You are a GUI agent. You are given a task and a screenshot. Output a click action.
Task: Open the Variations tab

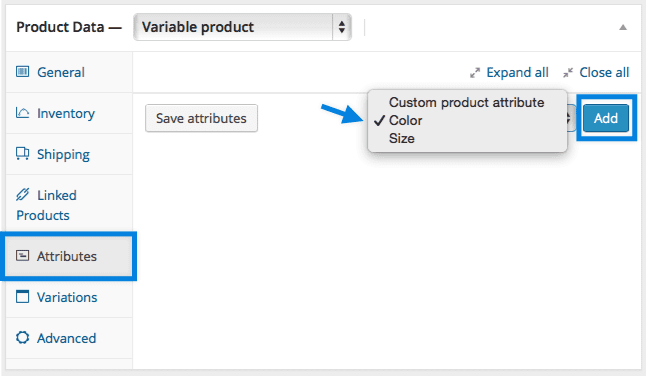pyautogui.click(x=69, y=297)
